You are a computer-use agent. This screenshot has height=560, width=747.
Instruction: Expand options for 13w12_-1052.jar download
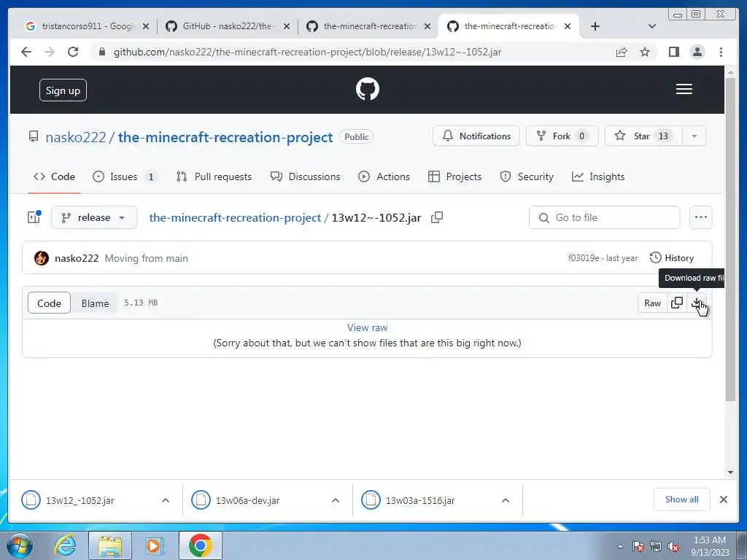pyautogui.click(x=166, y=500)
